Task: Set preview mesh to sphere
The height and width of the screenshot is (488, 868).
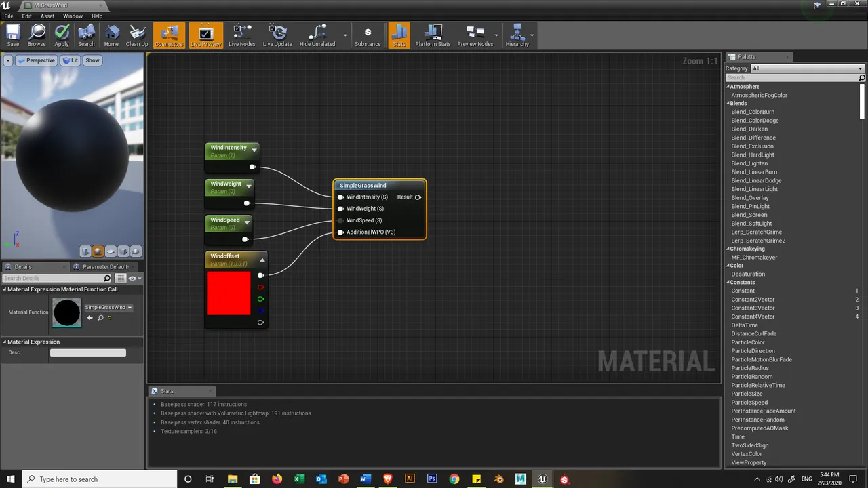Action: 98,251
